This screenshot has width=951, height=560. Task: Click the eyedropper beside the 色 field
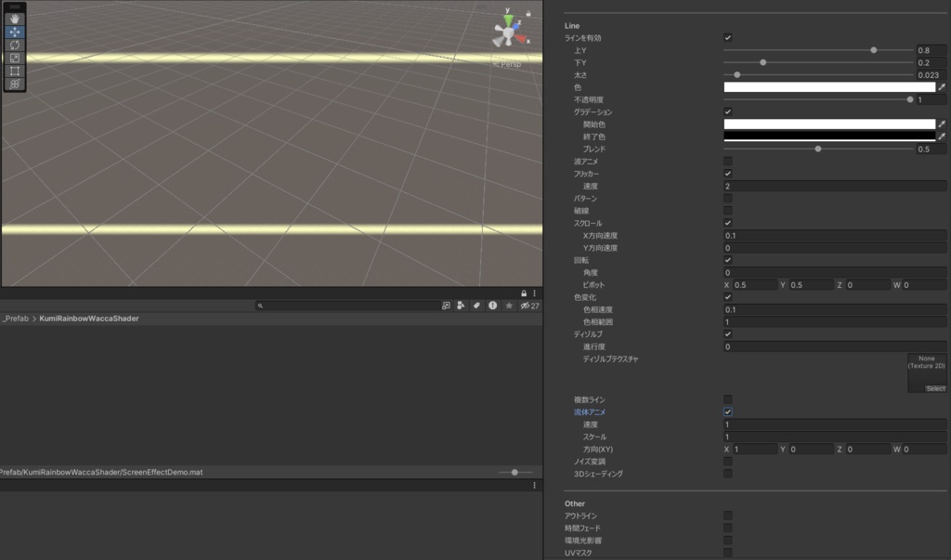click(x=942, y=86)
